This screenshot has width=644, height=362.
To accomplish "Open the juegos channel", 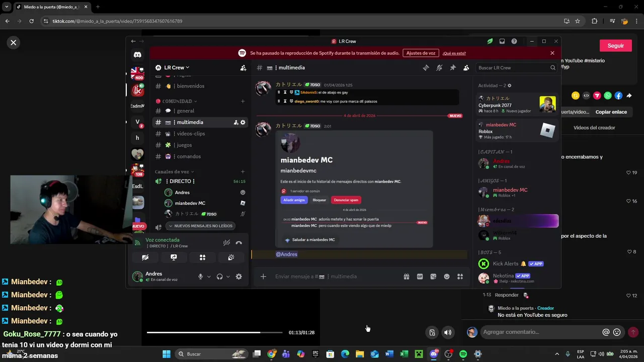I will (200, 145).
